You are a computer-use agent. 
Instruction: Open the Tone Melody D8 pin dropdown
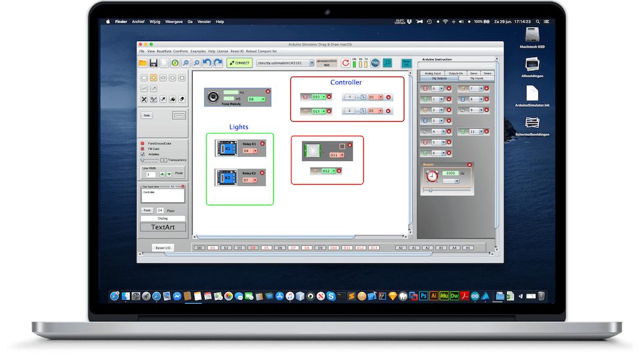pos(257,99)
